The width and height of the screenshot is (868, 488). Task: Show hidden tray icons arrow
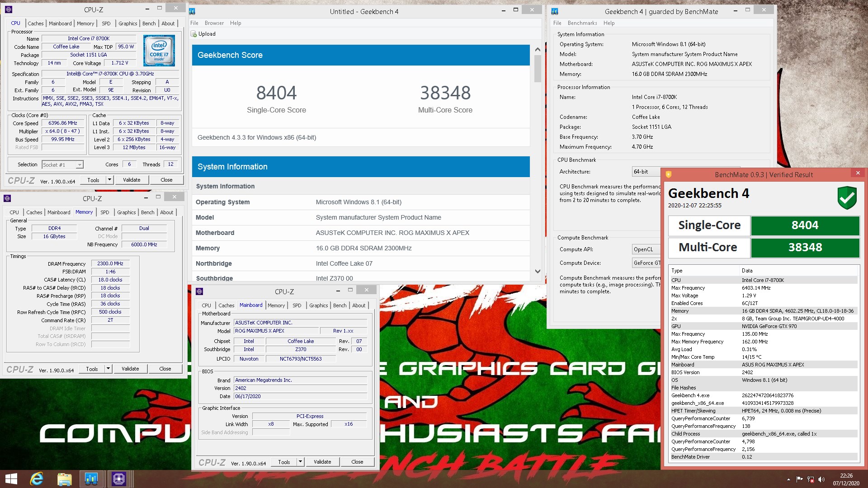[788, 479]
